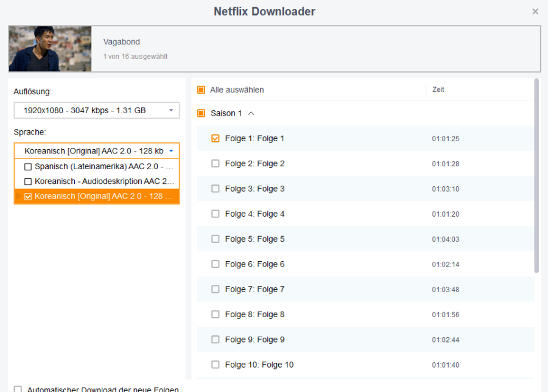
Task: Tick the Folge 7 checkbox
Action: pyautogui.click(x=215, y=289)
